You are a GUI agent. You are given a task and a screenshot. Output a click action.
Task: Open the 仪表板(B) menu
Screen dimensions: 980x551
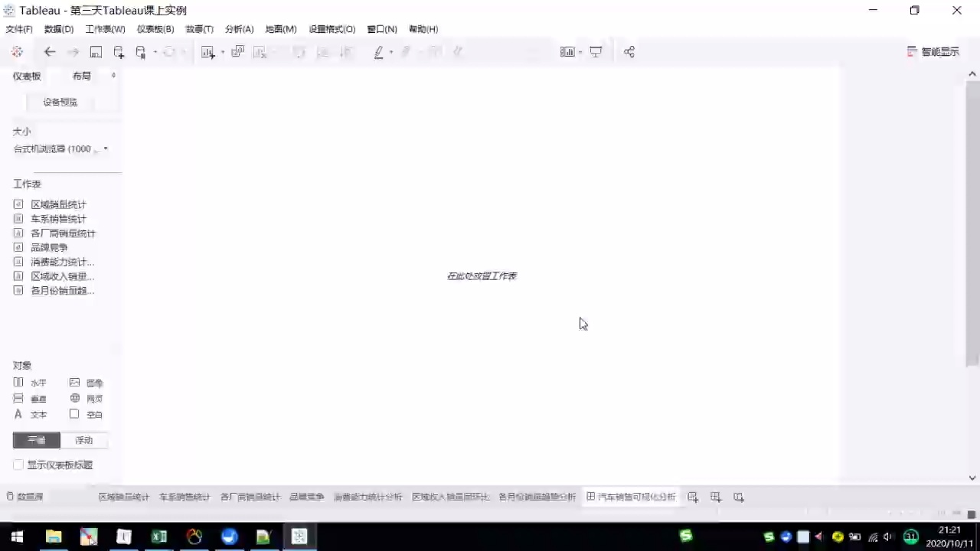[x=155, y=29]
